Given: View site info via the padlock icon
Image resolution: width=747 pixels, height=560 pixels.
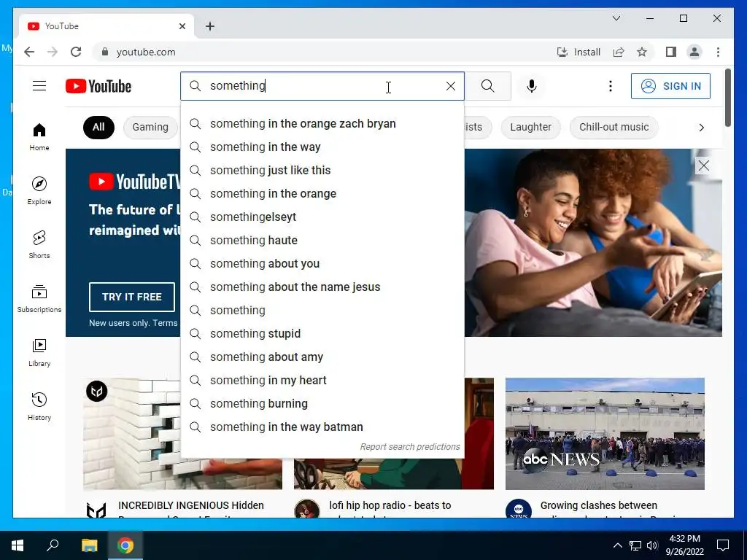Looking at the screenshot, I should [x=105, y=52].
